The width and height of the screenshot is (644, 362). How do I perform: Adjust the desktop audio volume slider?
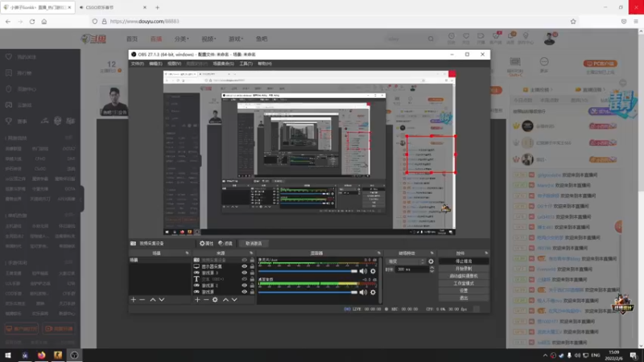coord(308,292)
